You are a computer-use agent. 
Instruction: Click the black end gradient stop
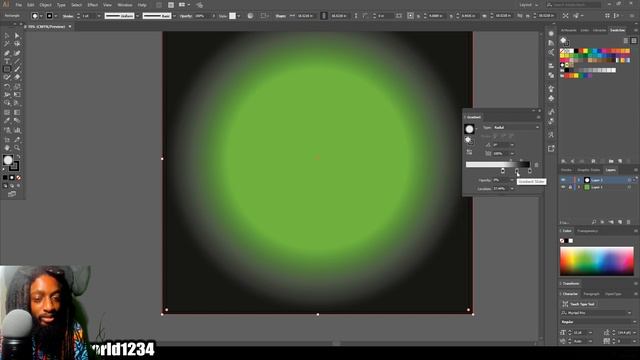[x=530, y=171]
